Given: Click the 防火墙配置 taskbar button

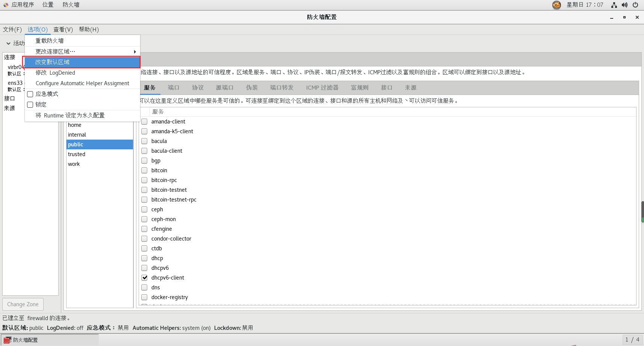Looking at the screenshot, I should 50,340.
